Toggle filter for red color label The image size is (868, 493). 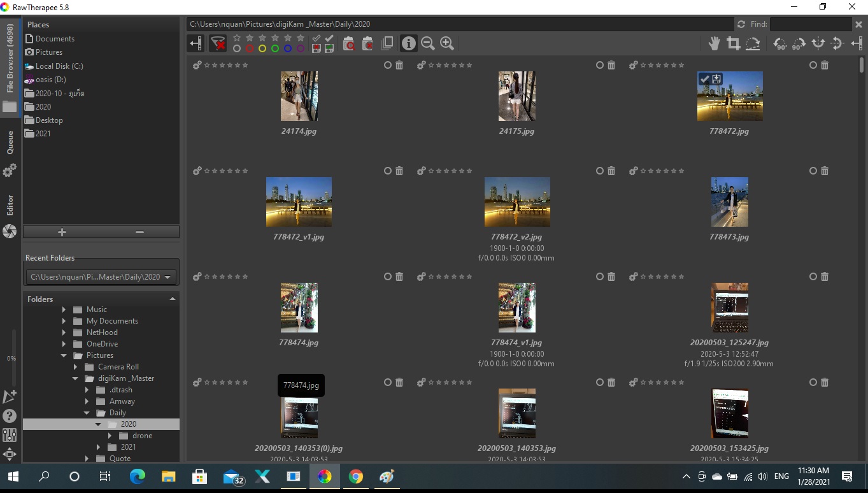coord(250,48)
